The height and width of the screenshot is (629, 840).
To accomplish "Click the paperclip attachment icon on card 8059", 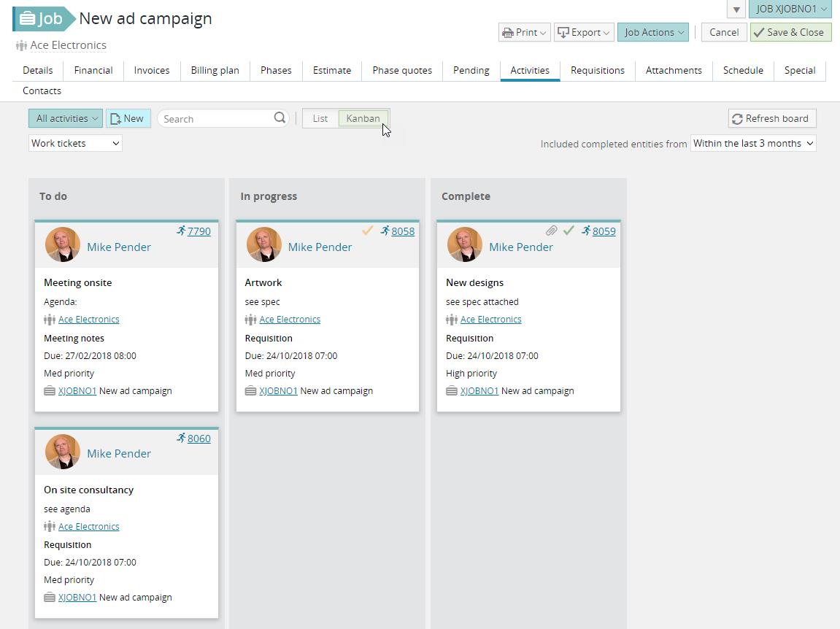I will tap(552, 231).
